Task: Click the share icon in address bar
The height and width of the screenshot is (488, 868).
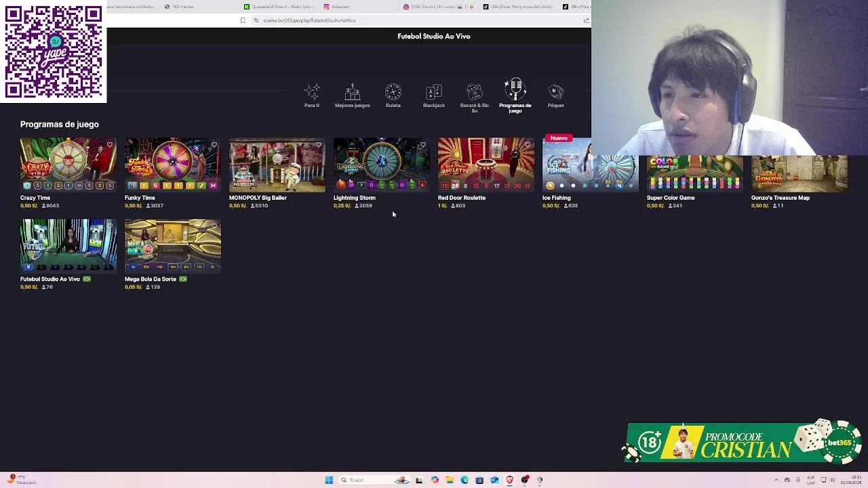Action: click(586, 20)
